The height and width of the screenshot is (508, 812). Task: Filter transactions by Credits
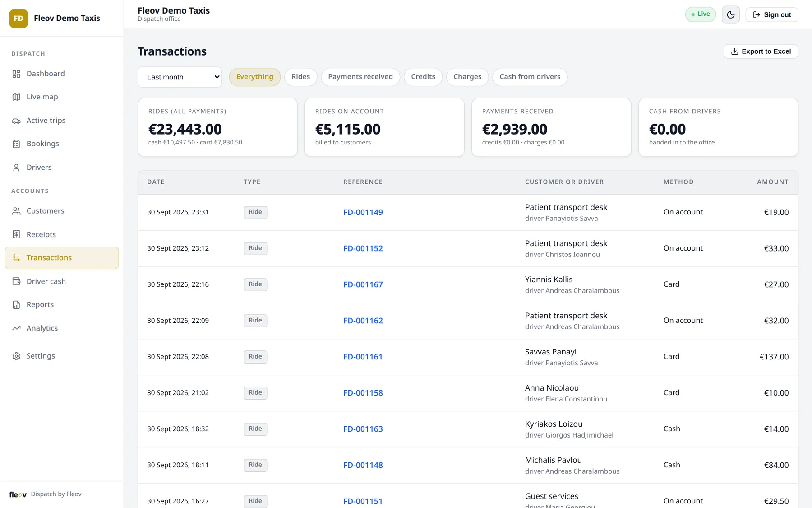423,77
